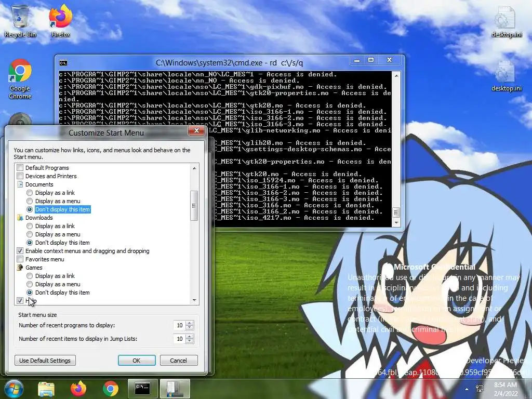
Task: Select Downloads 'Display as a menu'
Action: [x=30, y=234]
